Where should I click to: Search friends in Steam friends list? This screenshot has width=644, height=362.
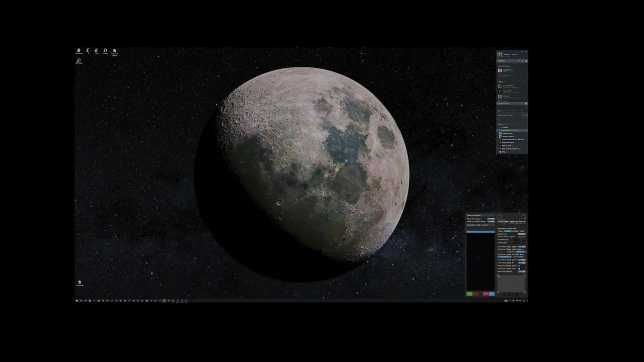click(519, 61)
